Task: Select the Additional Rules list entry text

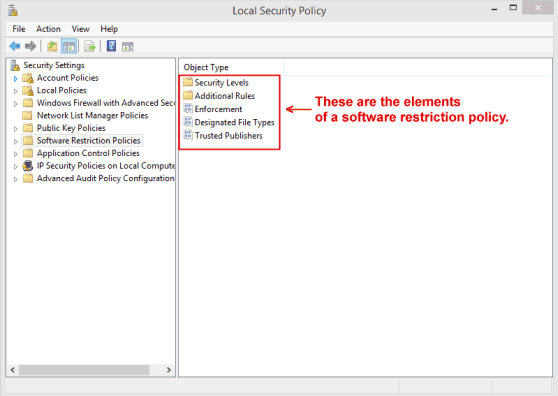Action: point(225,96)
